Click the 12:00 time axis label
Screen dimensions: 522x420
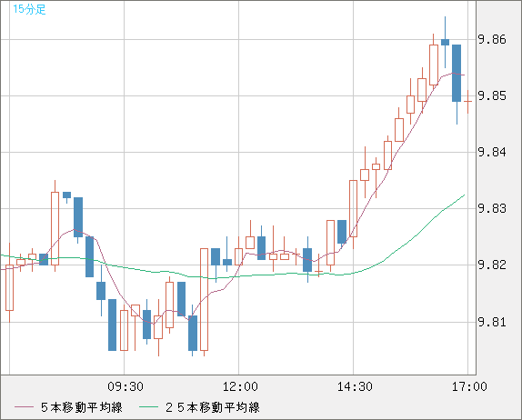pos(240,386)
